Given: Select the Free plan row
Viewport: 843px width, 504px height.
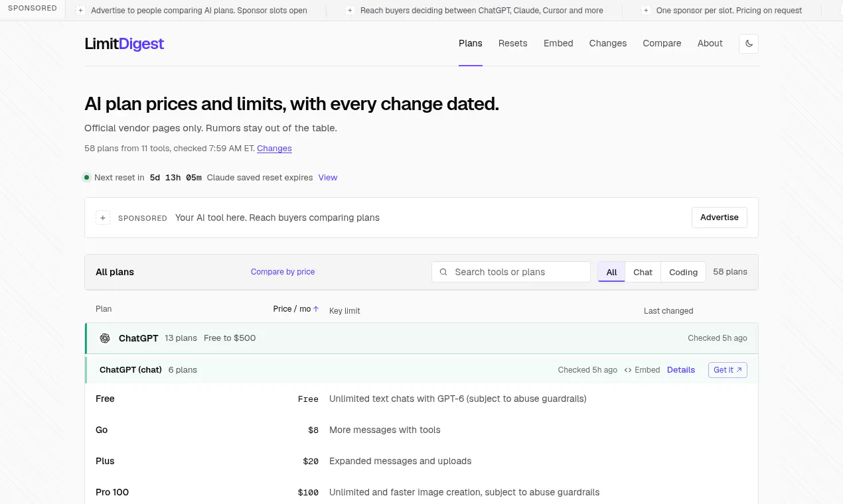Looking at the screenshot, I should tap(421, 399).
